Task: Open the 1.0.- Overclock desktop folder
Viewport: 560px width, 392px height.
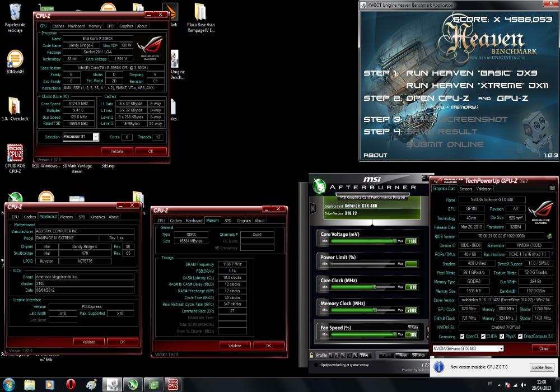Action: 15,109
